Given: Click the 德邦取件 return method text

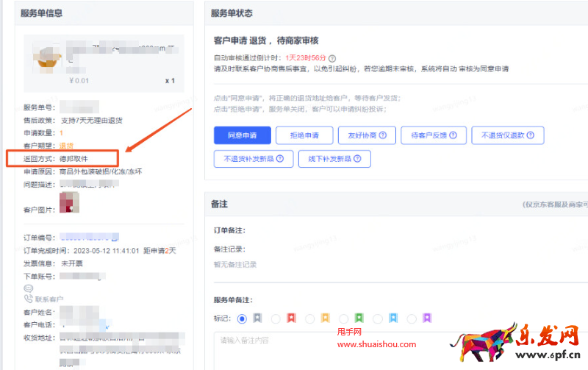Looking at the screenshot, I should pos(74,159).
